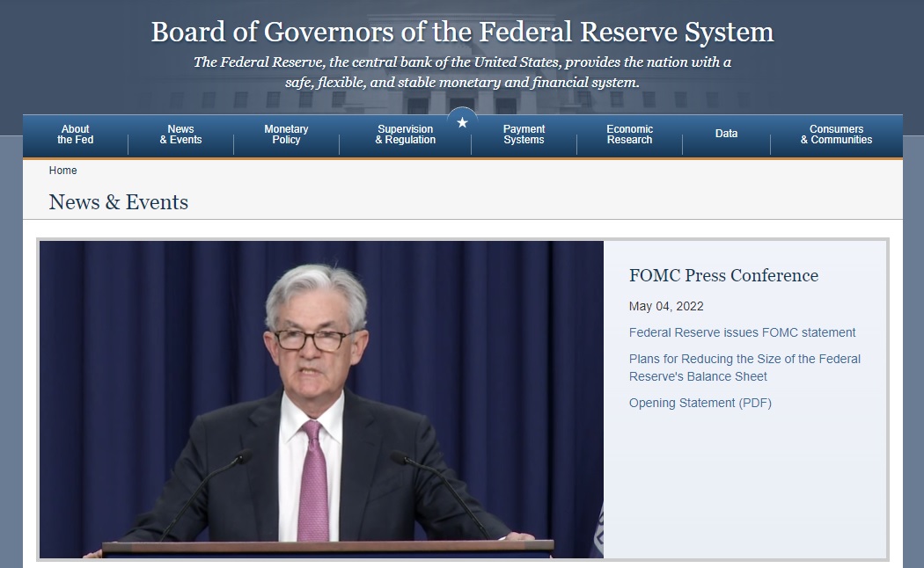The width and height of the screenshot is (924, 568).
Task: Open the About the Fed menu
Action: 76,135
